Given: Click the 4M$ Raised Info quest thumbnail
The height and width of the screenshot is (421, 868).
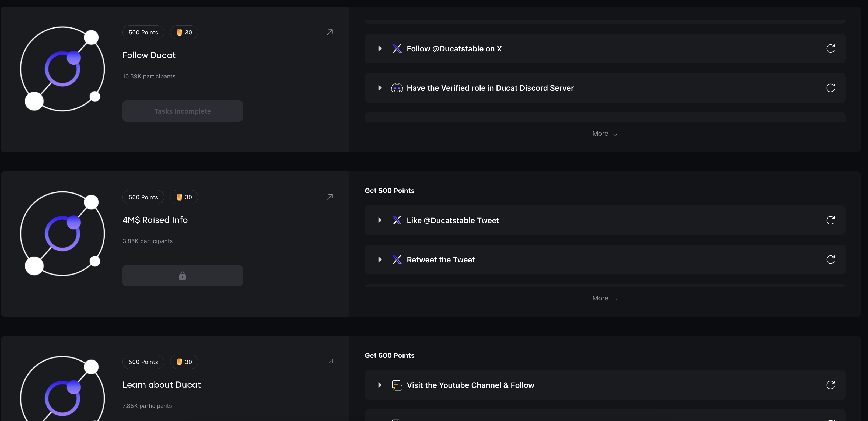Looking at the screenshot, I should point(62,234).
